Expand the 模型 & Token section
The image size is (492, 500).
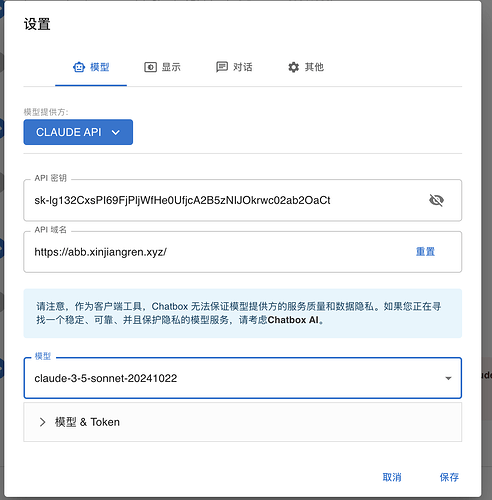click(x=243, y=422)
